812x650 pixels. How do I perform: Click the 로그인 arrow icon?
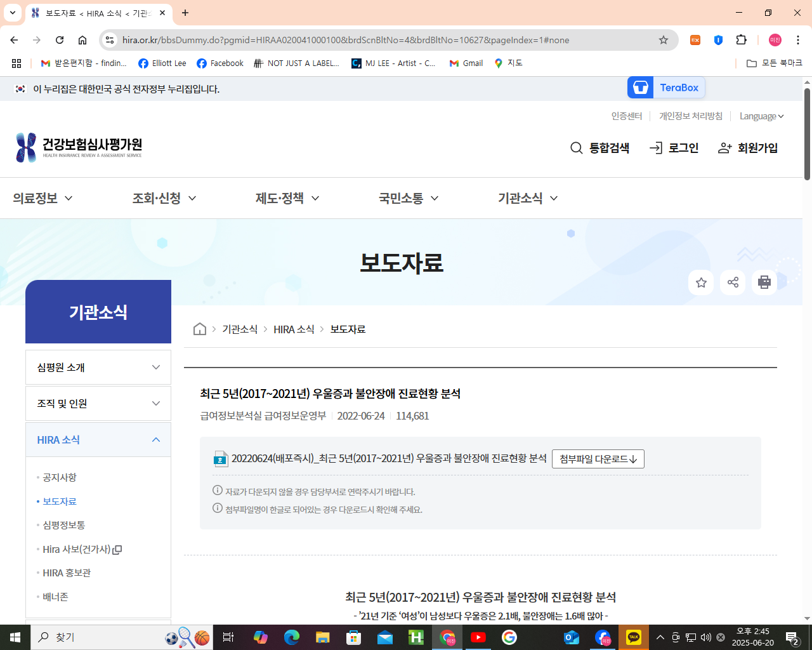pyautogui.click(x=657, y=147)
